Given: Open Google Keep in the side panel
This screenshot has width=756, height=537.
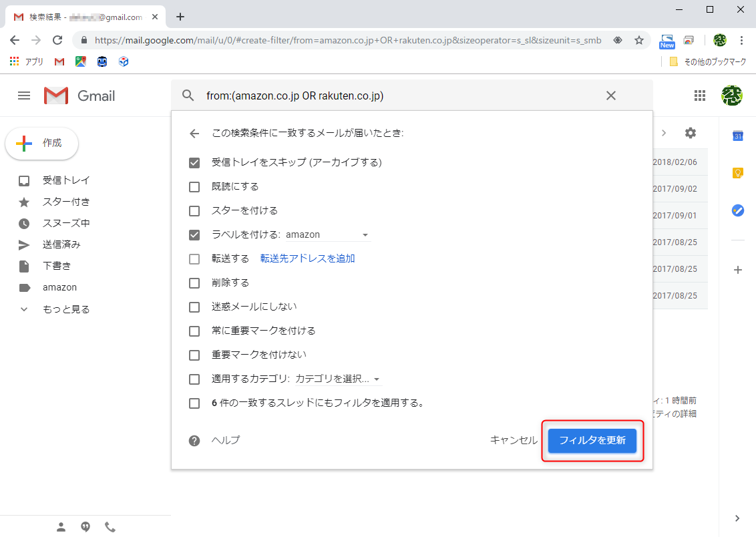Looking at the screenshot, I should [x=737, y=172].
